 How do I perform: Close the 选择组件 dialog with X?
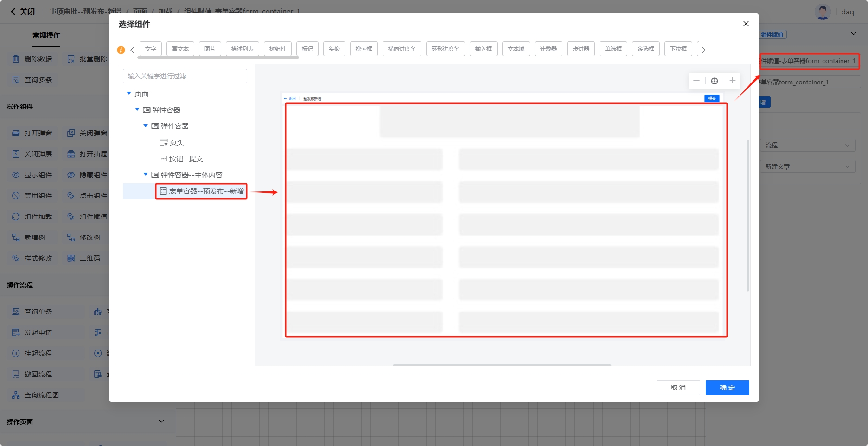coord(746,24)
